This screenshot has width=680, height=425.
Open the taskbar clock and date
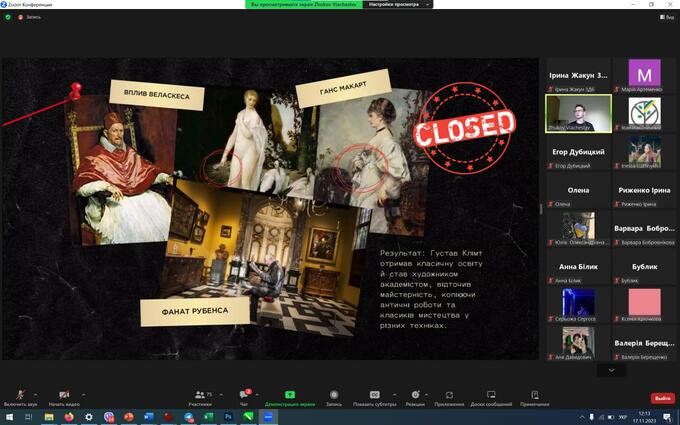pos(645,417)
